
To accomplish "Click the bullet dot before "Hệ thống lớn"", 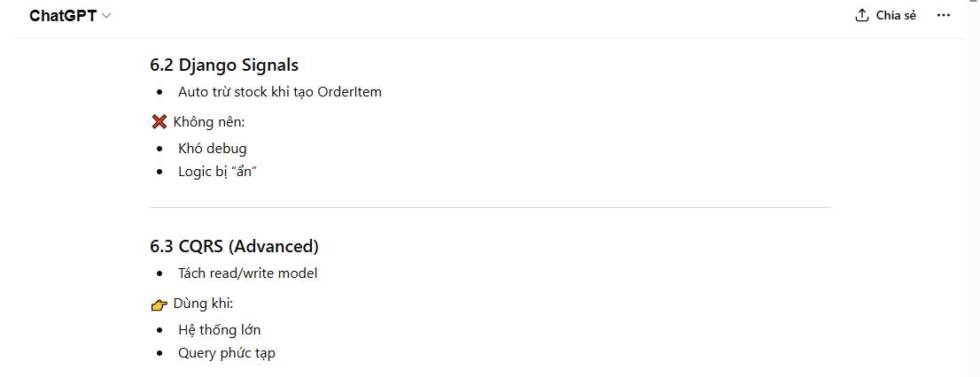I will (159, 330).
